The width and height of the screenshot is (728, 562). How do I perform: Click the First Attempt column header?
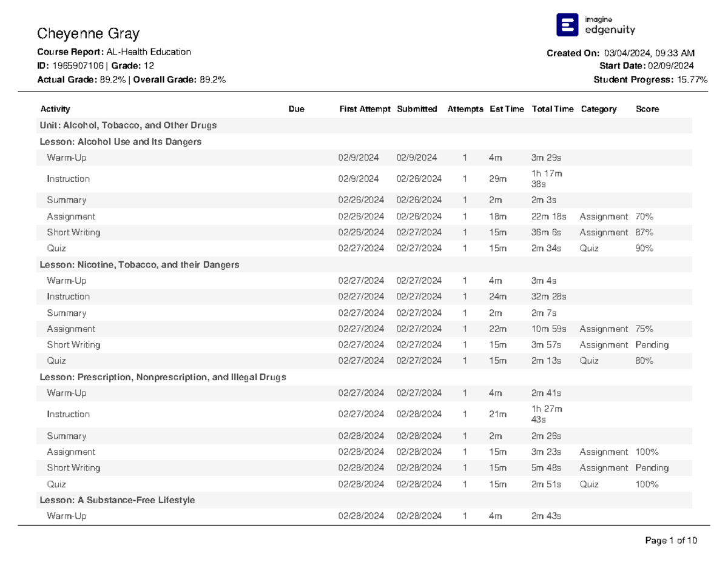pos(365,109)
